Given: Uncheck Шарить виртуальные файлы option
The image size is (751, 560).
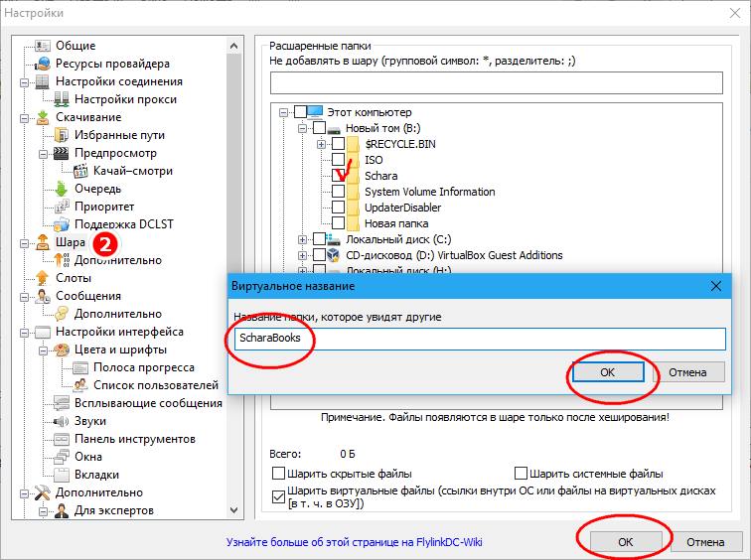Looking at the screenshot, I should [x=278, y=496].
